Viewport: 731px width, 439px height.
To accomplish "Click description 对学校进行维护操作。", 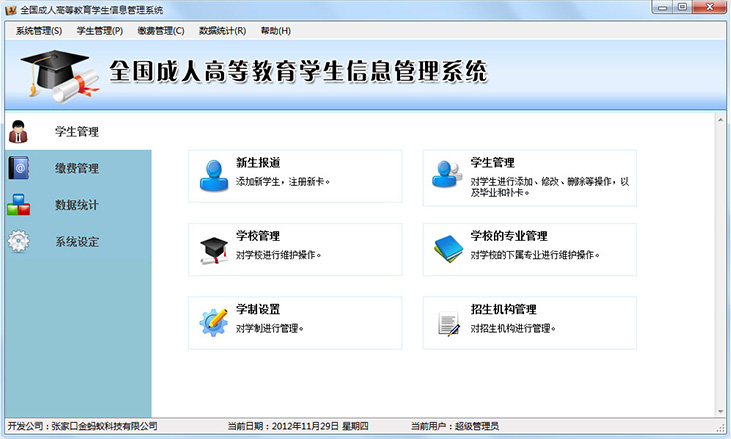I will [278, 255].
